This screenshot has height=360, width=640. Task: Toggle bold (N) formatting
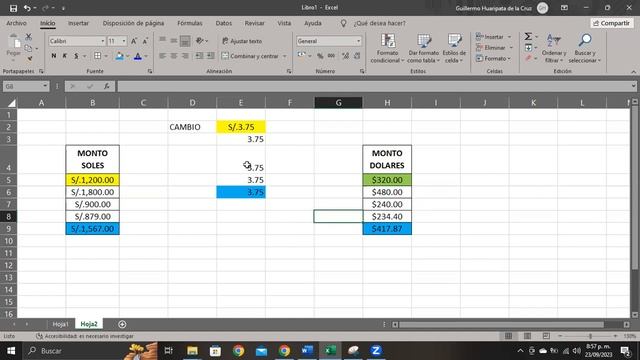[53, 56]
